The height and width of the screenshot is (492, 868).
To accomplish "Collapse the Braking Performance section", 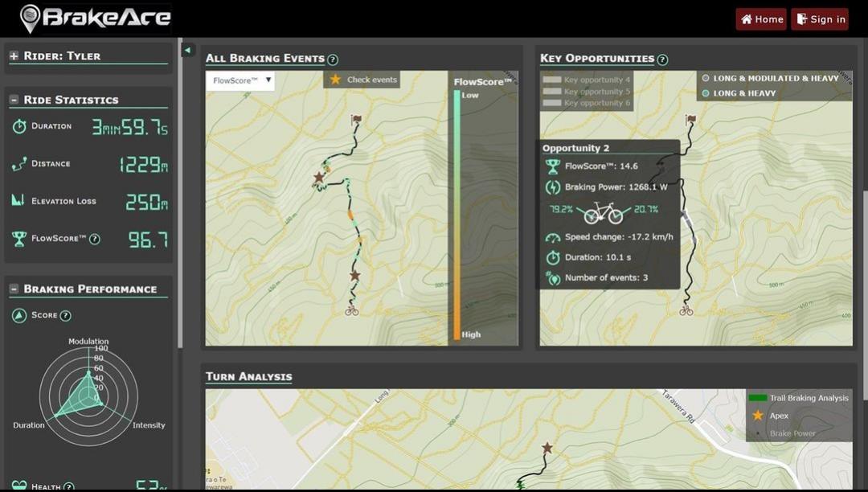I will pos(14,289).
